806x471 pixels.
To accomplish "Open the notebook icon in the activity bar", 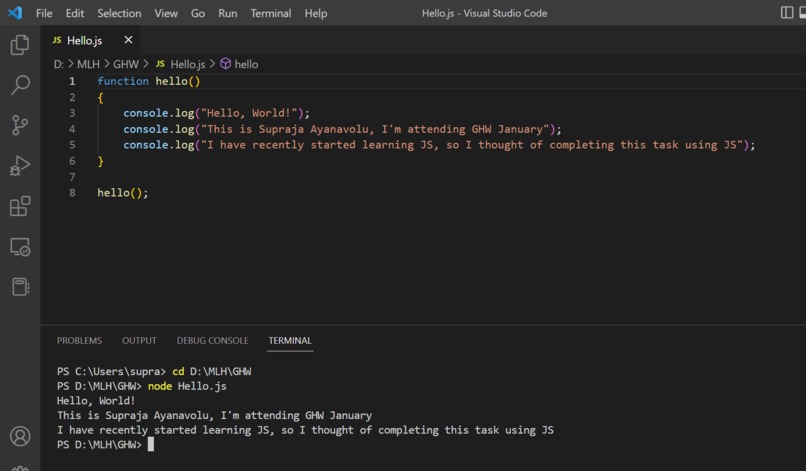I will (x=20, y=286).
